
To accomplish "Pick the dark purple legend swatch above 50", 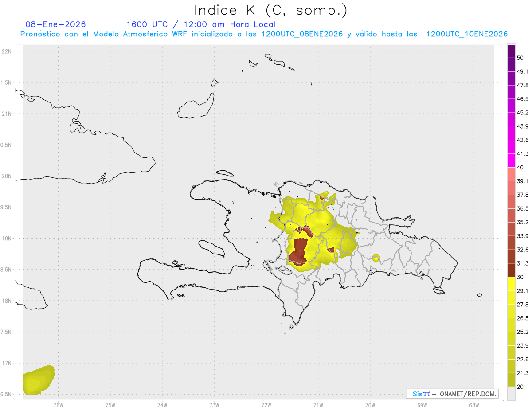I will pyautogui.click(x=511, y=51).
